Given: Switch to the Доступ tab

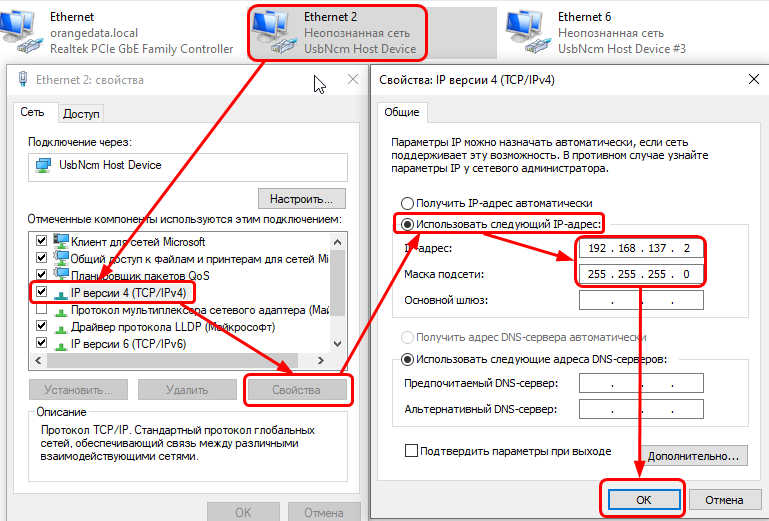Looking at the screenshot, I should pos(81,114).
